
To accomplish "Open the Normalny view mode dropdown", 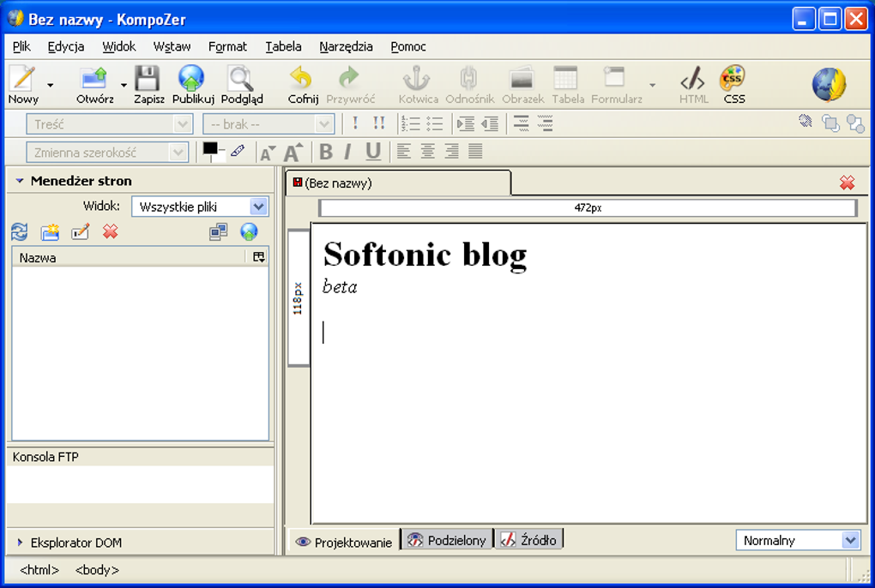I will coord(798,541).
